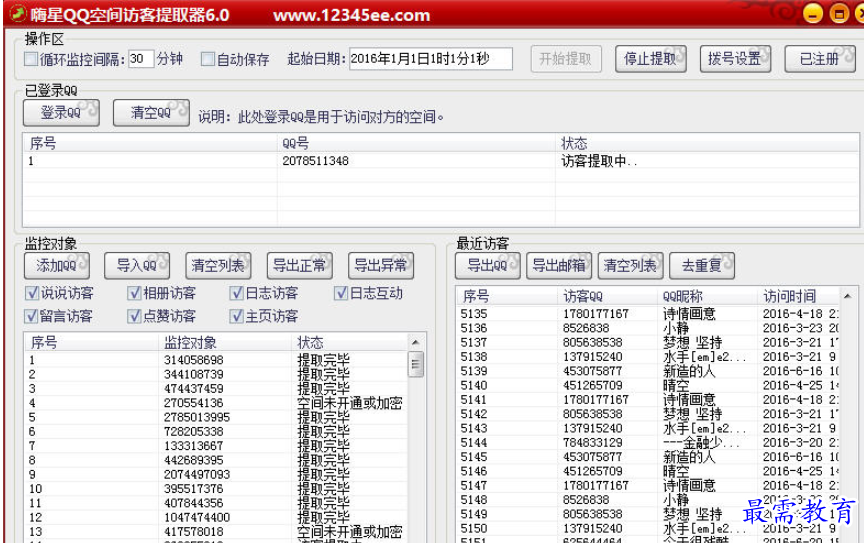This screenshot has height=543, width=864.
Task: Click 添加QQ under monitored targets
Action: click(x=57, y=266)
